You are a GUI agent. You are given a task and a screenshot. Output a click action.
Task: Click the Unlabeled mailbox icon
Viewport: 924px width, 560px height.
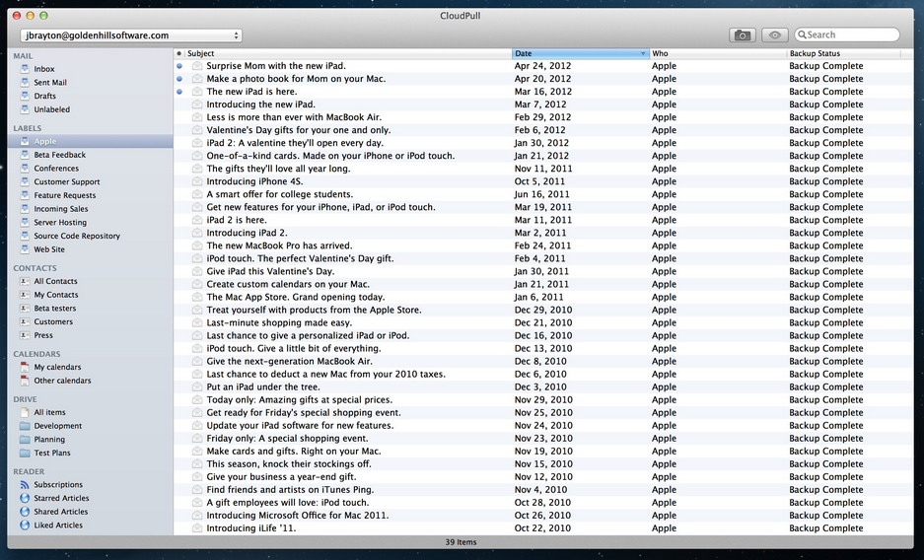(x=25, y=108)
